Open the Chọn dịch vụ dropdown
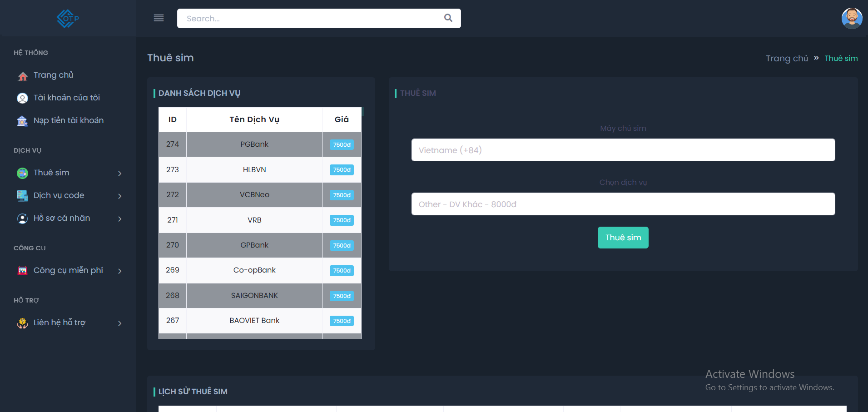 coord(623,204)
